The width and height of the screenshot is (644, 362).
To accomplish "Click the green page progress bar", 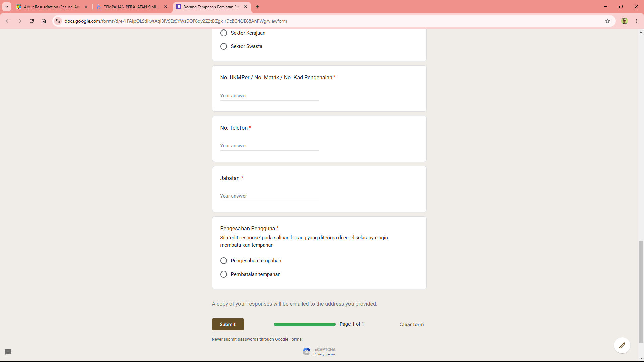I will (x=305, y=324).
